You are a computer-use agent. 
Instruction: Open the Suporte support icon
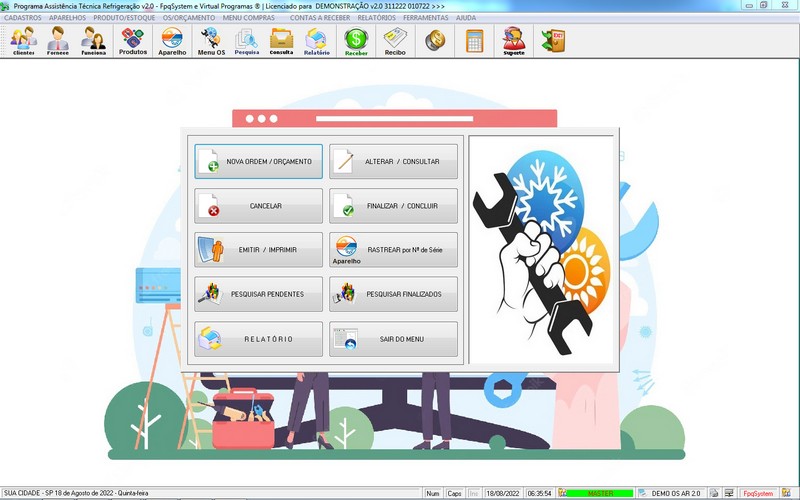click(x=514, y=41)
